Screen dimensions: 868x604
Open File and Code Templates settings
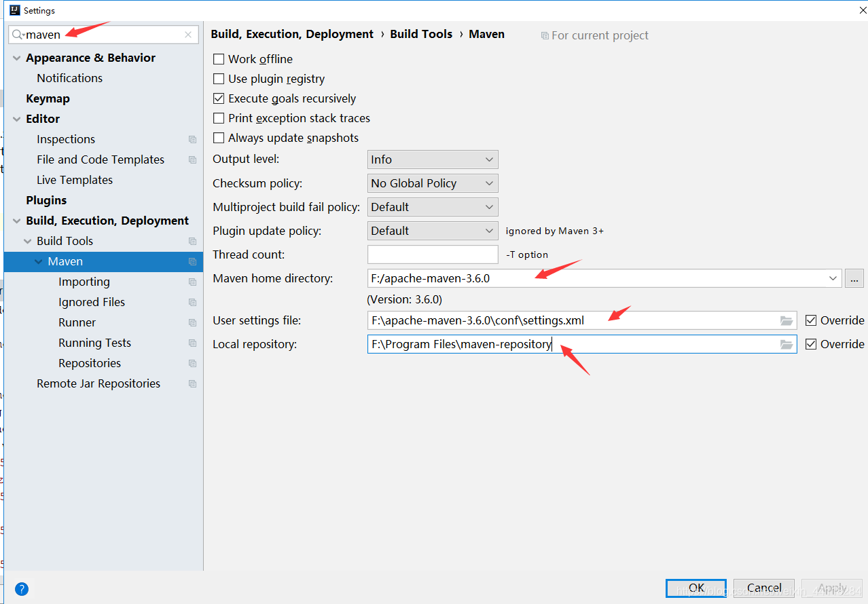tap(101, 159)
